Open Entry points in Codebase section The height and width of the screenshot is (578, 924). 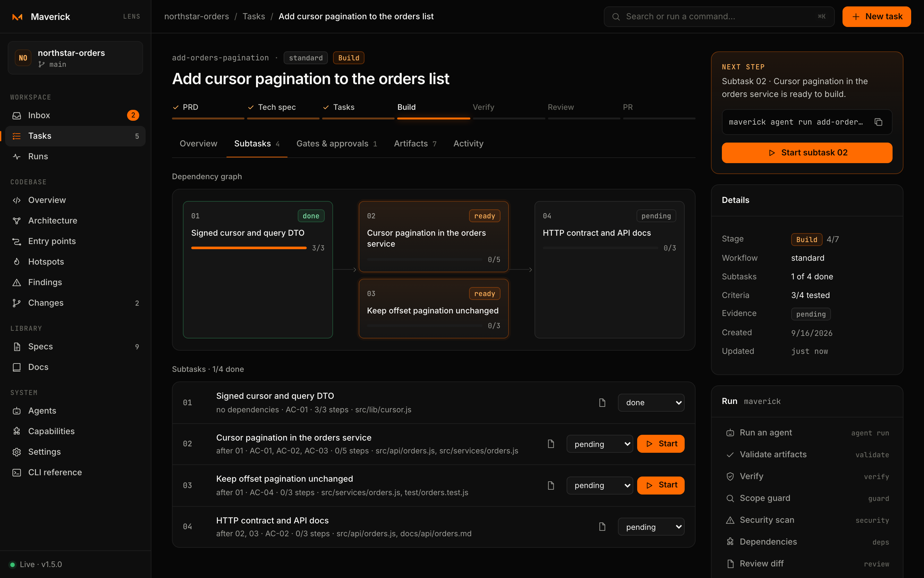point(75,241)
